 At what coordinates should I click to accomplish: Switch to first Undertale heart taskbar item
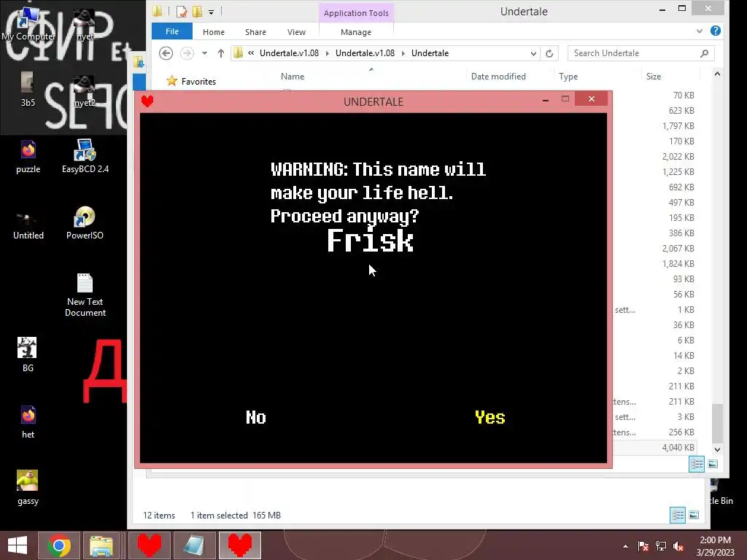click(x=150, y=545)
